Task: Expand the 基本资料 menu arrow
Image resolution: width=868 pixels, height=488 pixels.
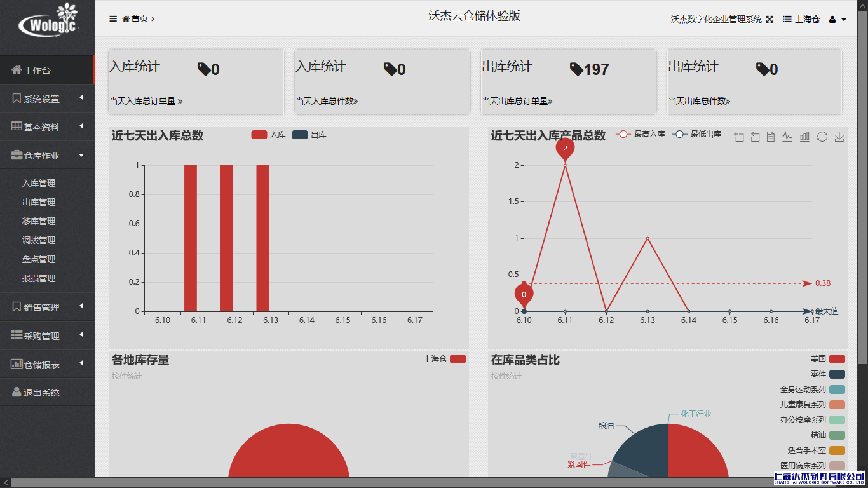Action: point(81,126)
